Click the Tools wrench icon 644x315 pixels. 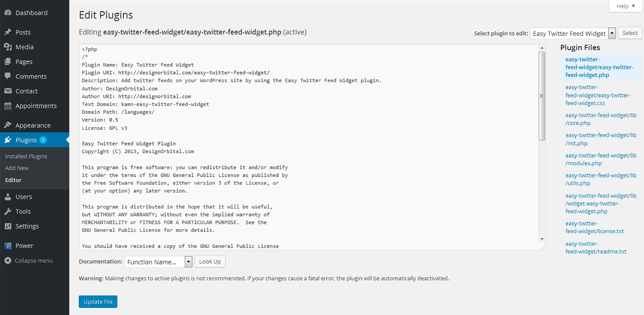click(x=8, y=212)
